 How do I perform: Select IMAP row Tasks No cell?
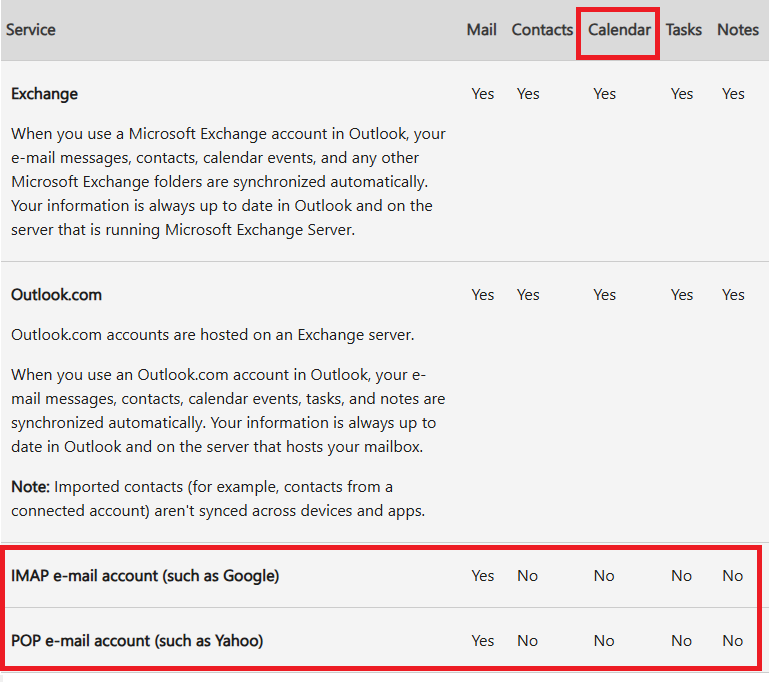tap(681, 576)
